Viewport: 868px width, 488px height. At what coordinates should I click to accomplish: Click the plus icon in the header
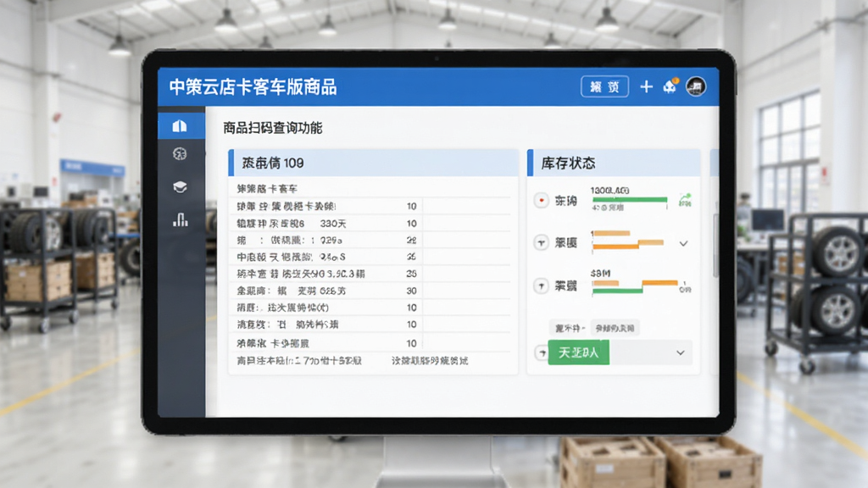point(646,86)
